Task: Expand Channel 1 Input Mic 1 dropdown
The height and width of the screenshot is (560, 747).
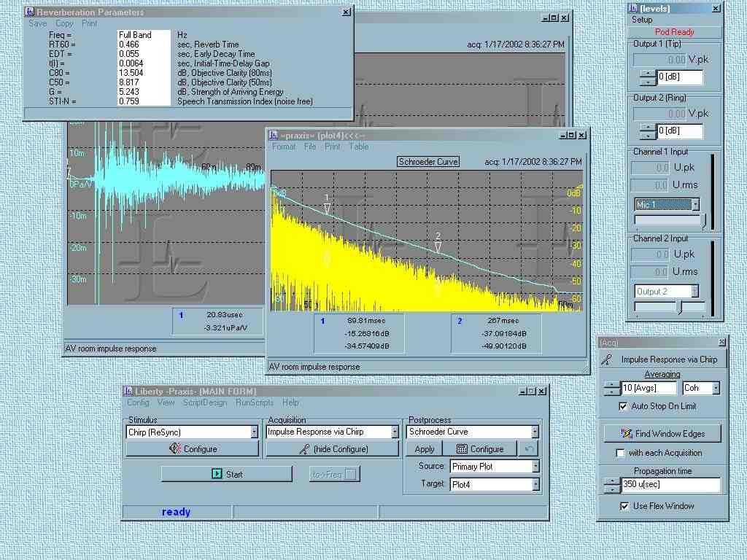Action: coord(696,206)
